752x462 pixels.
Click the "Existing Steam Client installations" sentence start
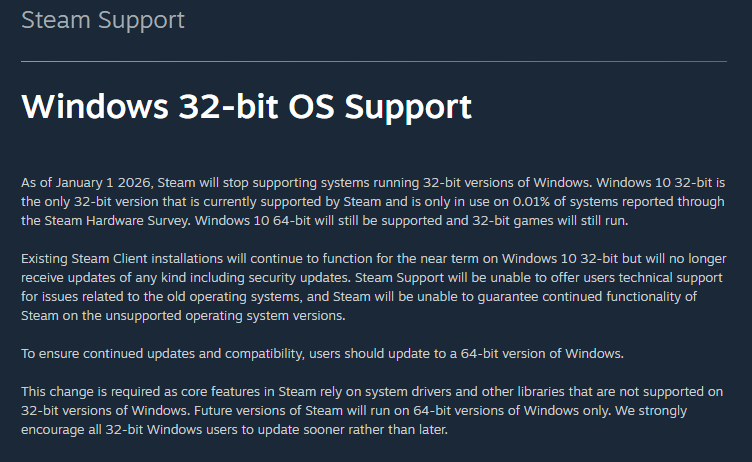coord(122,259)
